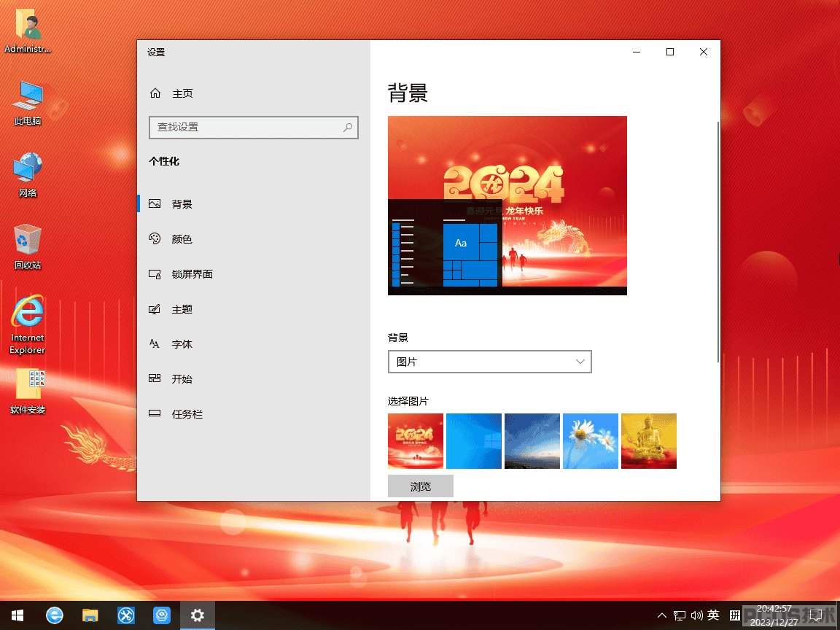
Task: Select 锁屏界面 in the sidebar
Action: pyautogui.click(x=254, y=273)
